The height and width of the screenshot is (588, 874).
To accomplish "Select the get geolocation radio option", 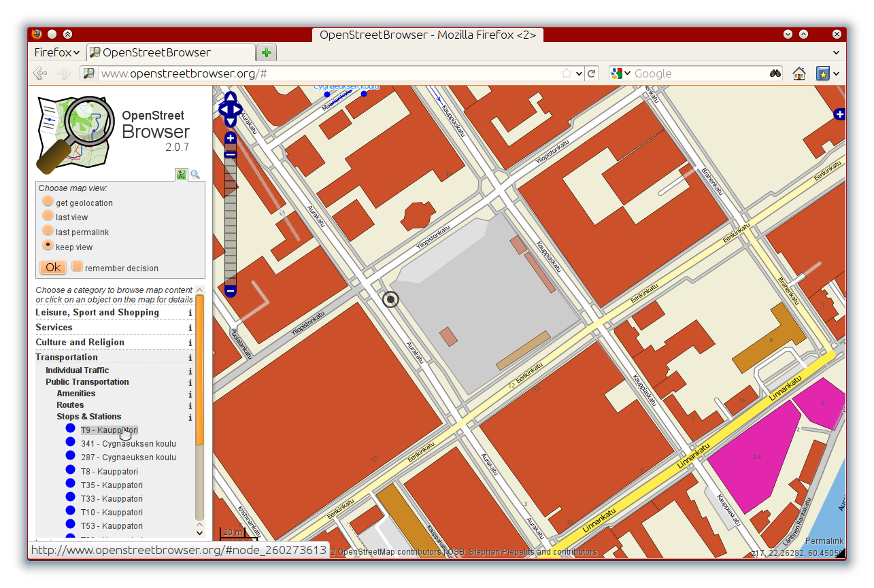I will click(48, 202).
